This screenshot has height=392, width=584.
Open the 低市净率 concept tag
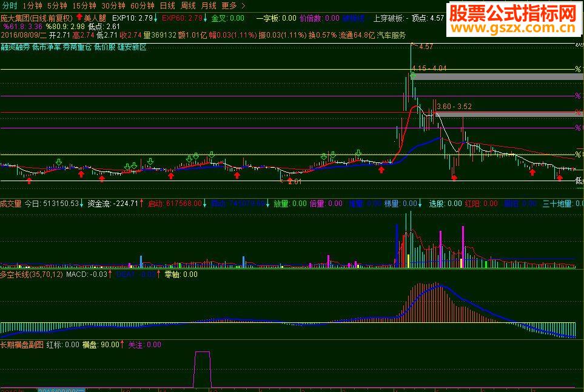pyautogui.click(x=47, y=47)
